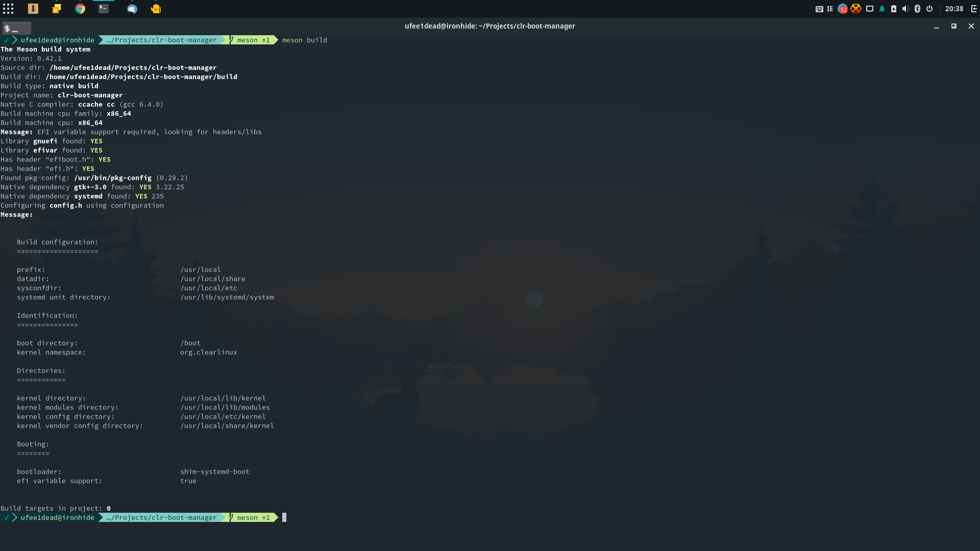Check battery charging status icon
Viewport: 980px width, 551px height.
[x=894, y=9]
